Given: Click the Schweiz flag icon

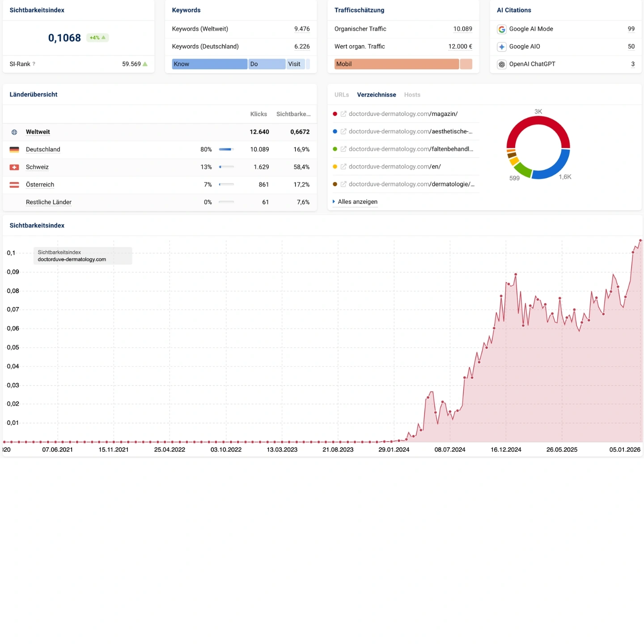Looking at the screenshot, I should (x=14, y=167).
